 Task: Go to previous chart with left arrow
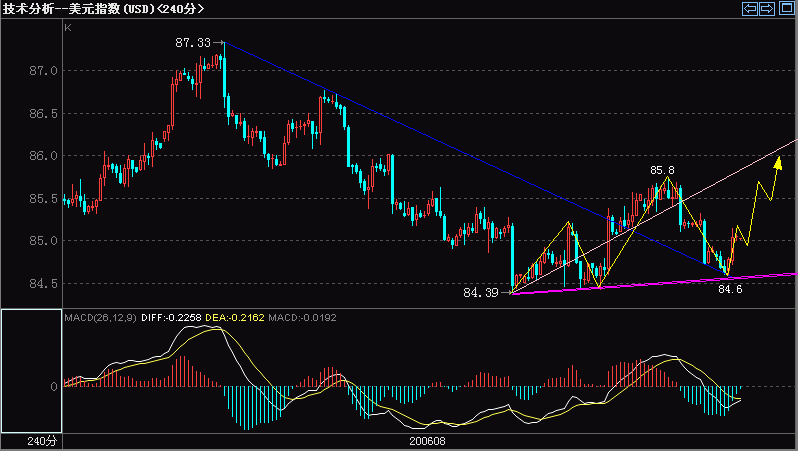(750, 9)
